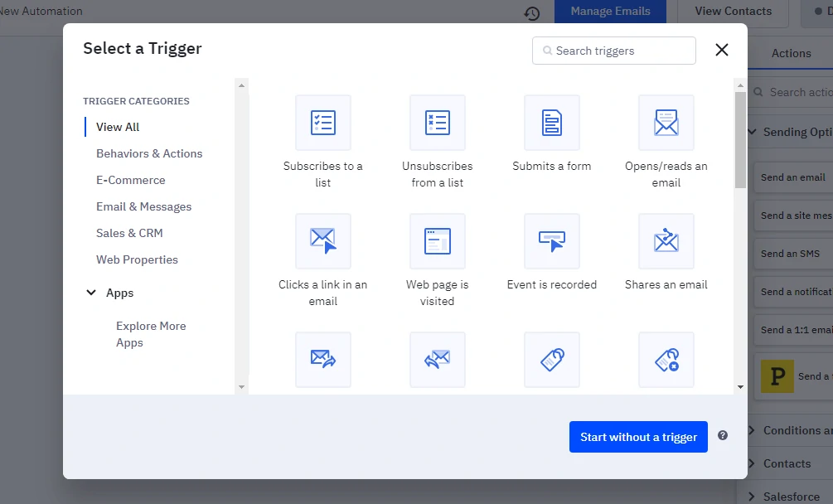Show the View All trigger category
The height and width of the screenshot is (504, 833).
coord(118,127)
